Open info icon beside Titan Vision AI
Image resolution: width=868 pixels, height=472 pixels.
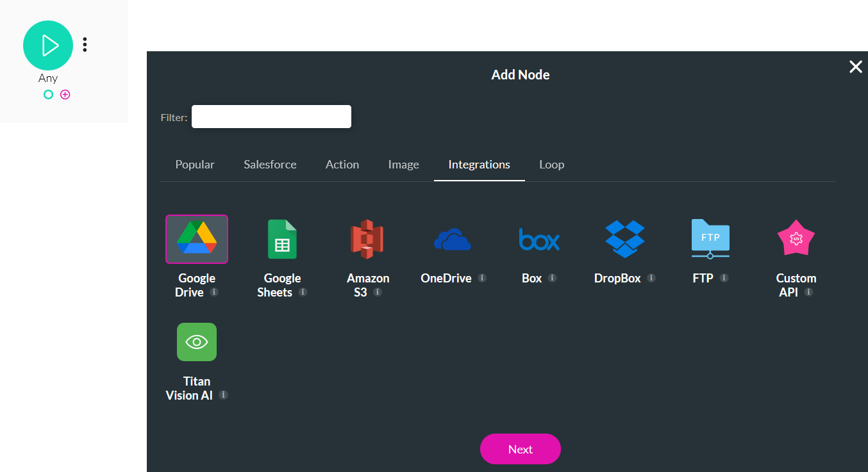coord(223,395)
